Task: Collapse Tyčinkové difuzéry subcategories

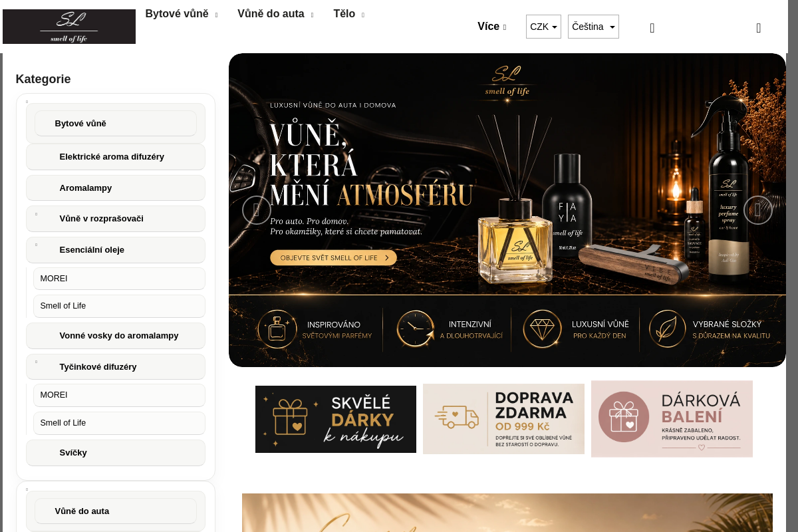Action: click(x=36, y=362)
